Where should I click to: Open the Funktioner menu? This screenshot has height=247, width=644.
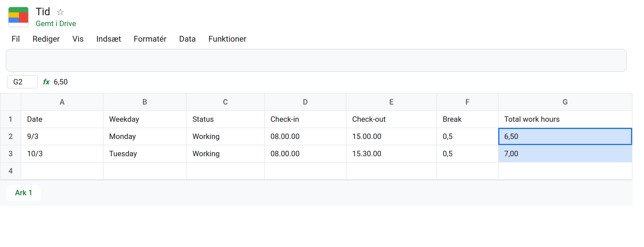[227, 39]
